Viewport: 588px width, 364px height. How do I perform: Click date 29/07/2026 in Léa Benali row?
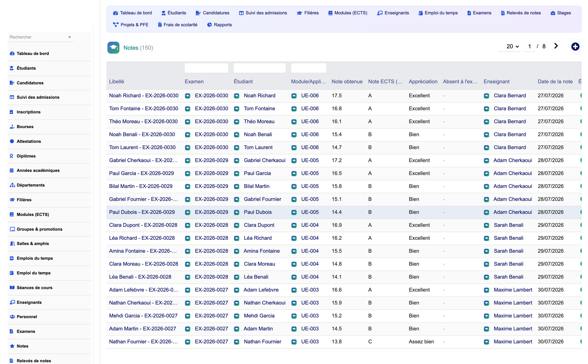(x=551, y=277)
